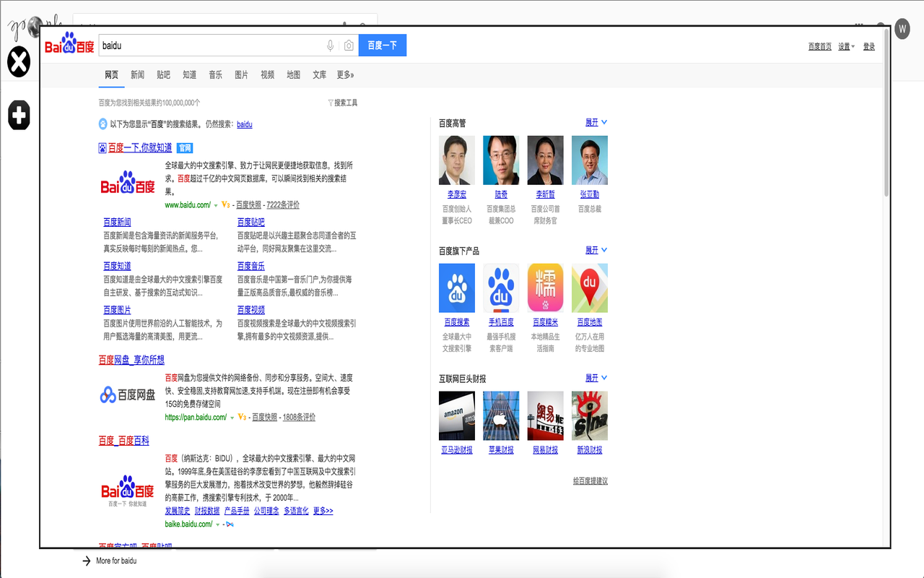Image resolution: width=924 pixels, height=578 pixels.
Task: Expand the 百度高管 section via 展开
Action: pyautogui.click(x=596, y=123)
